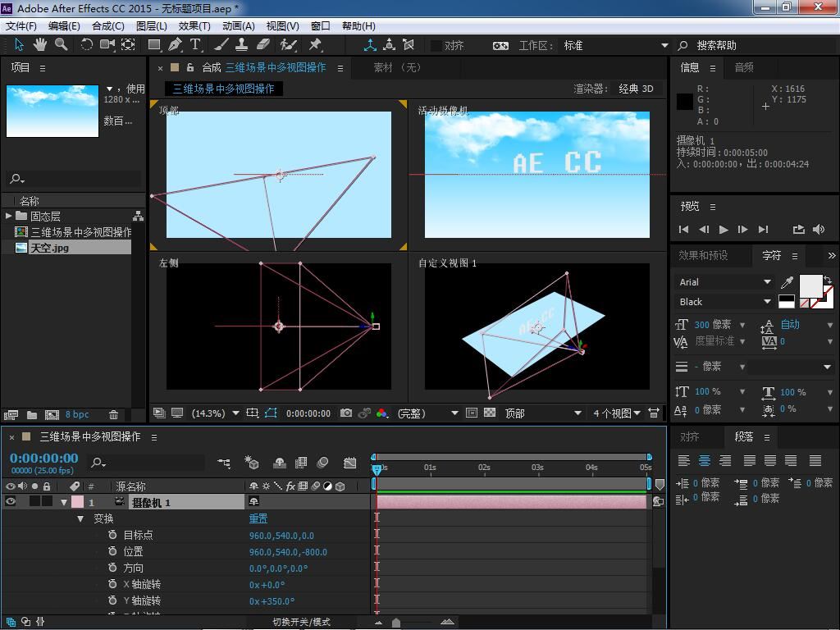Viewport: 840px width, 630px height.
Task: Choose World Axis mode icon
Action: click(x=390, y=45)
